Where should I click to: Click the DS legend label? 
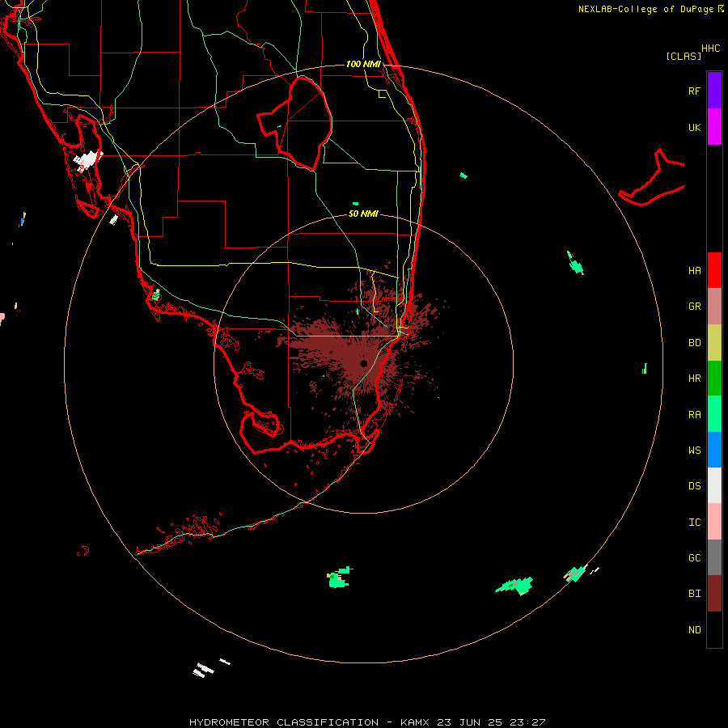(x=694, y=486)
